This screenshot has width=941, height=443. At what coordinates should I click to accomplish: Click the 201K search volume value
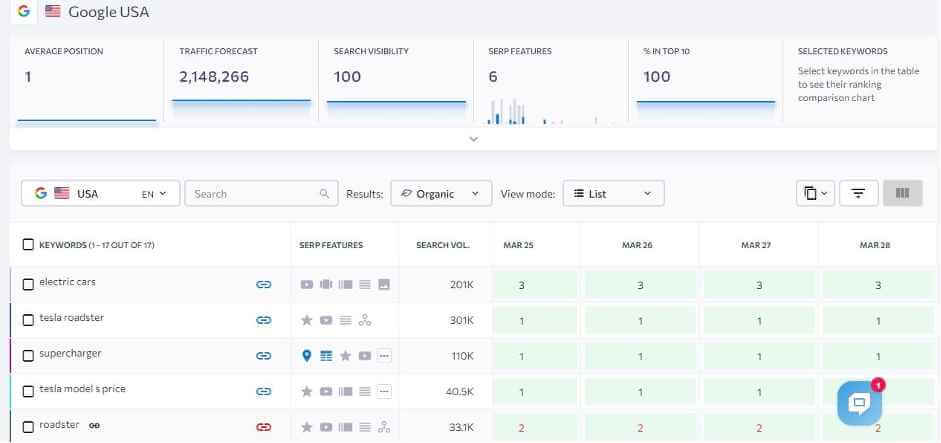coord(461,285)
